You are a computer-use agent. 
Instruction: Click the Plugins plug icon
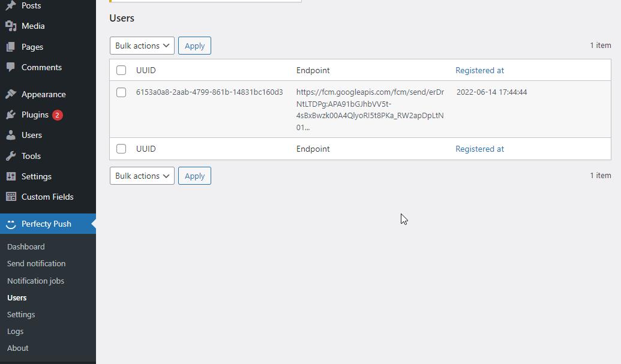click(x=11, y=115)
